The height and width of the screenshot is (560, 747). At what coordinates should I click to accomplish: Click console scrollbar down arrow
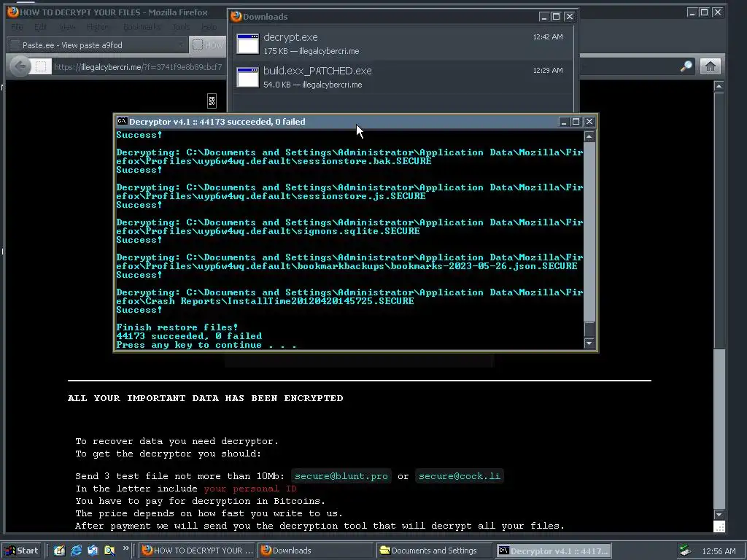pos(589,343)
